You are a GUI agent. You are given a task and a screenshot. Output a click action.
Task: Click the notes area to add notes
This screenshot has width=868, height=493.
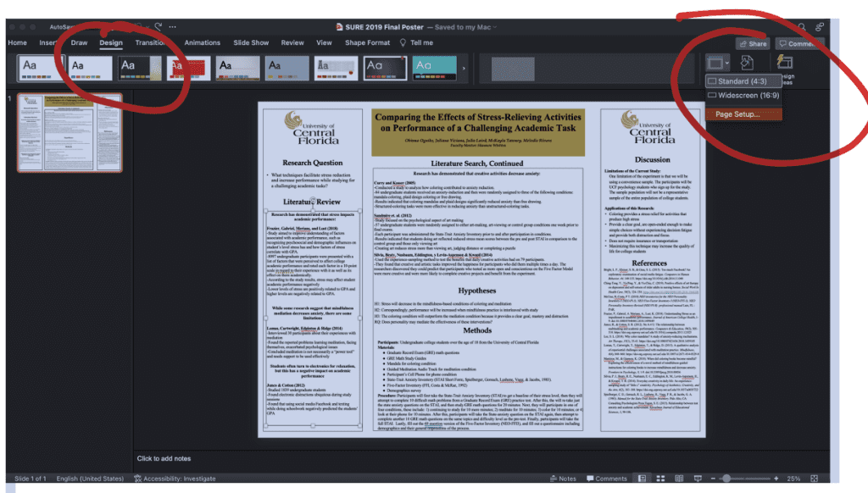click(x=164, y=459)
